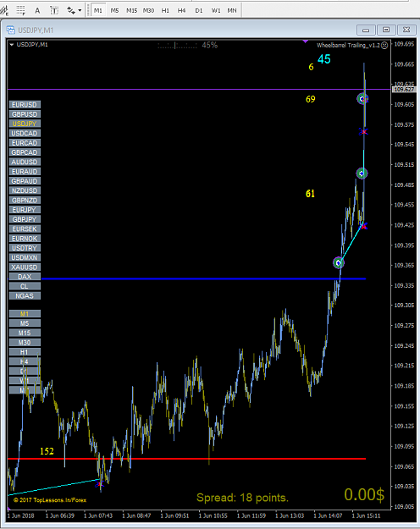Select the NGAS panel button
Viewport: 420px width, 529px height.
pyautogui.click(x=25, y=296)
